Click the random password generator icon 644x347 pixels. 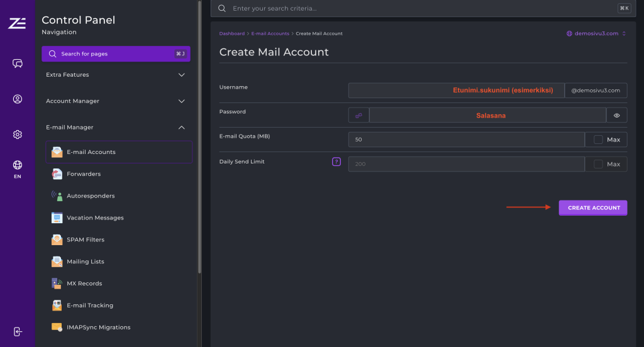click(x=358, y=116)
